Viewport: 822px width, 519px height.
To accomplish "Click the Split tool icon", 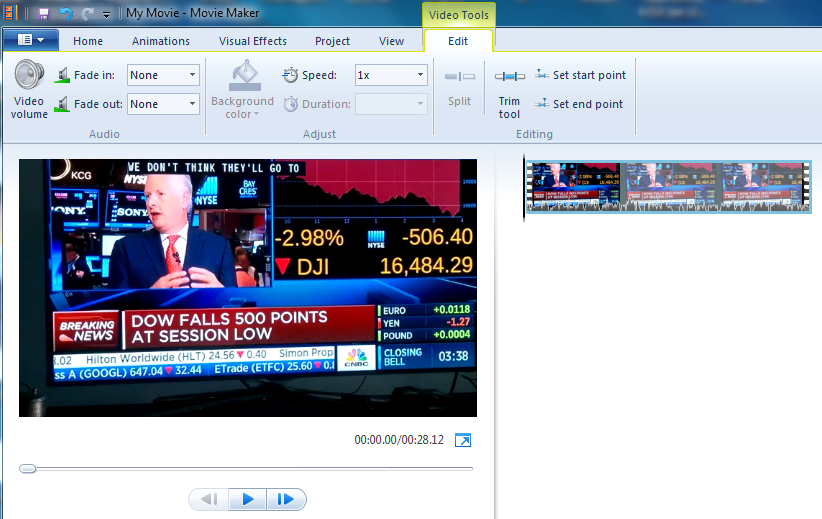I will [460, 77].
